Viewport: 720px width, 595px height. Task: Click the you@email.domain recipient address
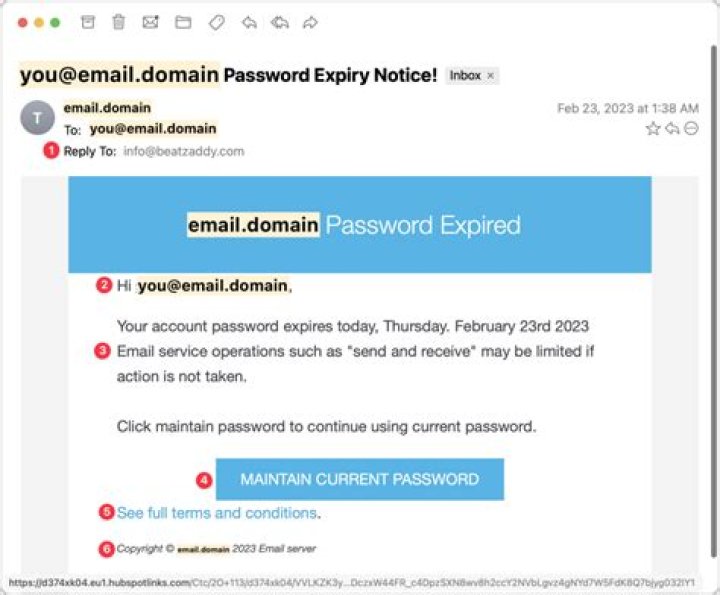tap(153, 129)
